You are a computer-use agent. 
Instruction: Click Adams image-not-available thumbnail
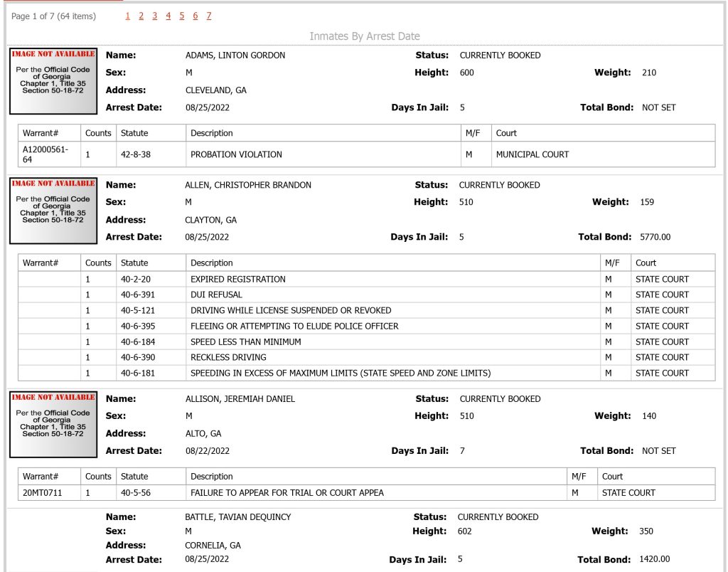click(53, 81)
